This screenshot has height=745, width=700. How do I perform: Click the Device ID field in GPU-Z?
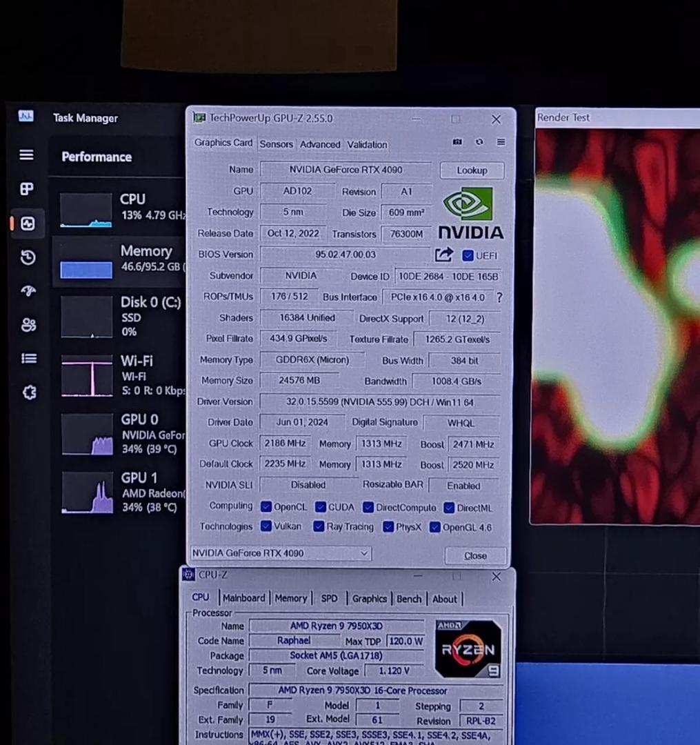pyautogui.click(x=448, y=276)
